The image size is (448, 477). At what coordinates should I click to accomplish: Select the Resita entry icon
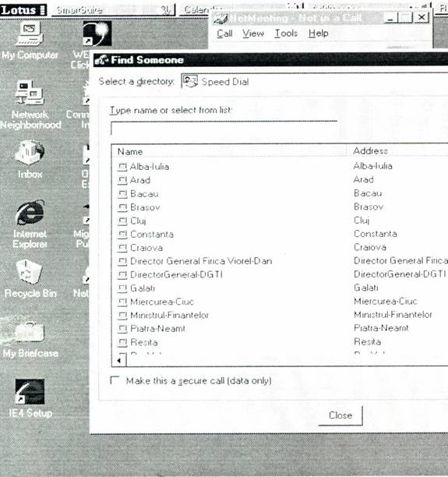pyautogui.click(x=122, y=342)
